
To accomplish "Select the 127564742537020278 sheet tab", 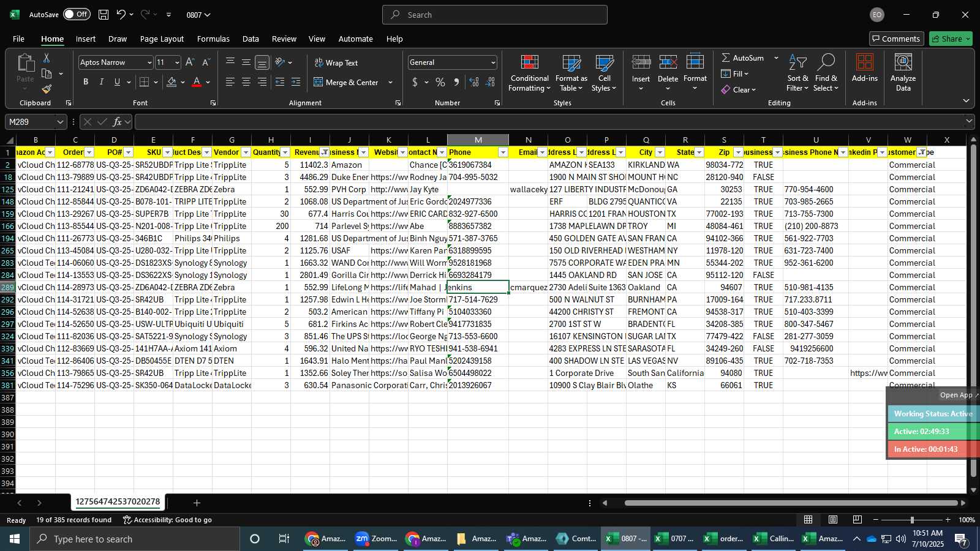I will [118, 501].
